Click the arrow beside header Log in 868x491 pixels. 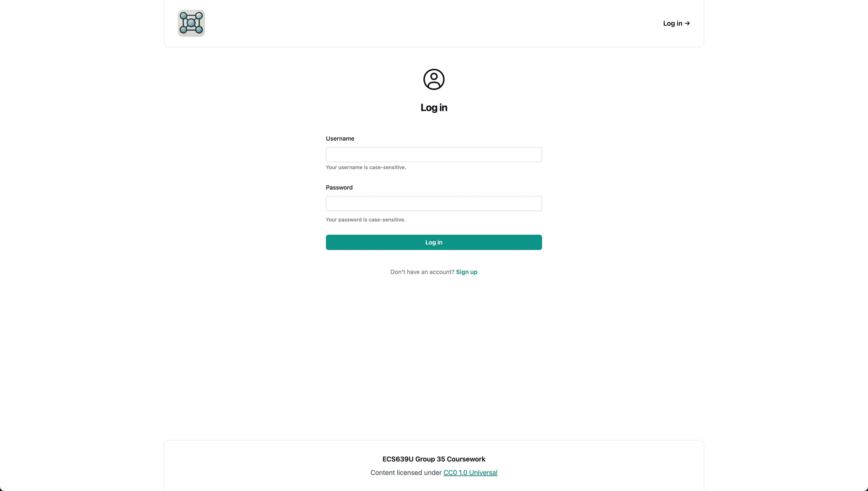[x=687, y=23]
